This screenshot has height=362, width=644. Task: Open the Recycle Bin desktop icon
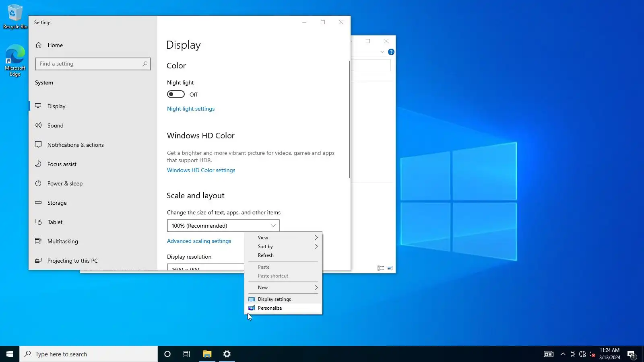click(15, 17)
